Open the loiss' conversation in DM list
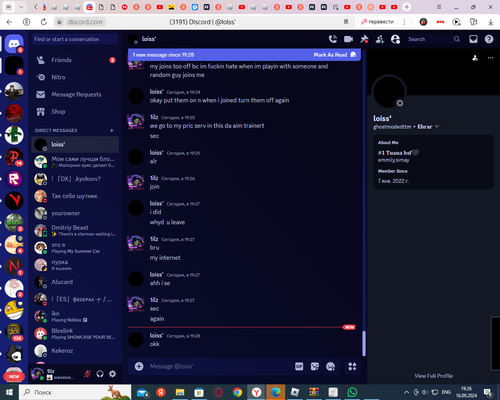Screen dimensions: 500x400 [75, 144]
